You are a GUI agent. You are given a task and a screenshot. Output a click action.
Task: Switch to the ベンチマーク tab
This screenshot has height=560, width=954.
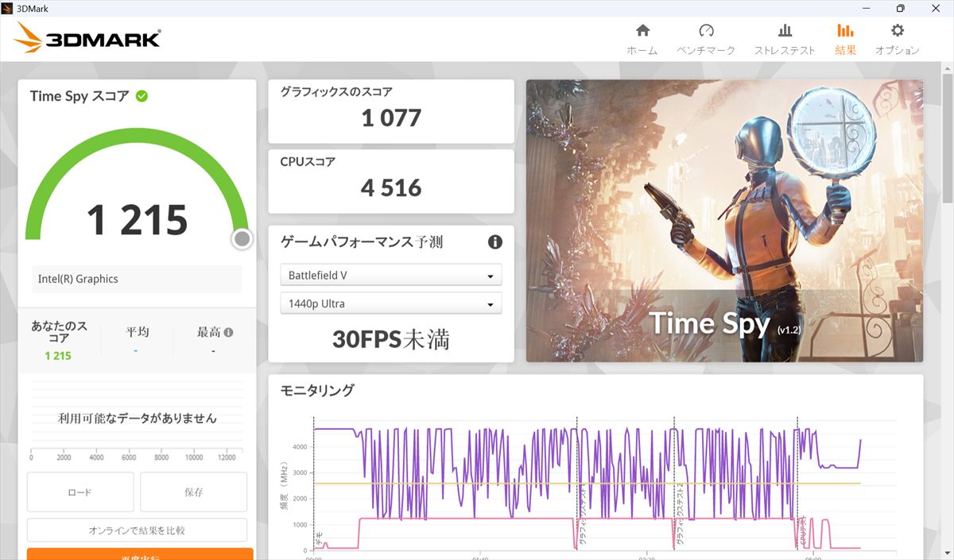pos(706,39)
